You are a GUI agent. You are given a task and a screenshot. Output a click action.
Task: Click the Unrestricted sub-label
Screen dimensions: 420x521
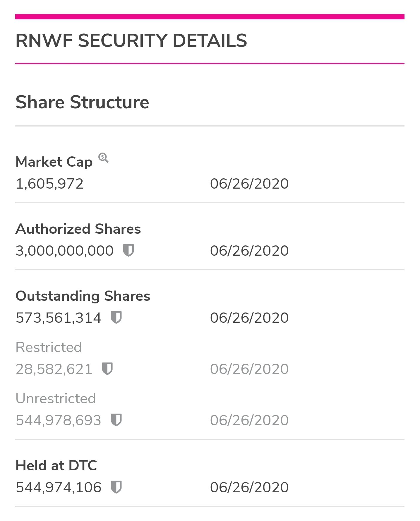point(56,399)
